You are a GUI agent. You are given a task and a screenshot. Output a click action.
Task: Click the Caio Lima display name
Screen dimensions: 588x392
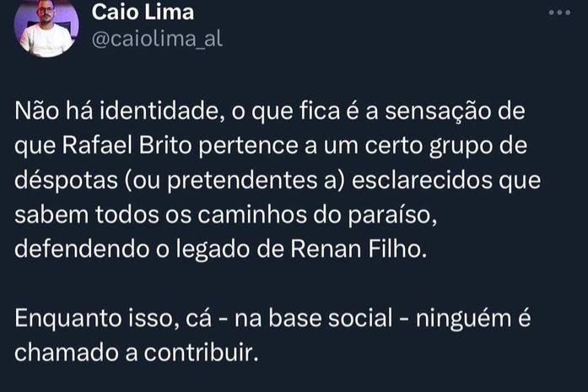coord(143,12)
